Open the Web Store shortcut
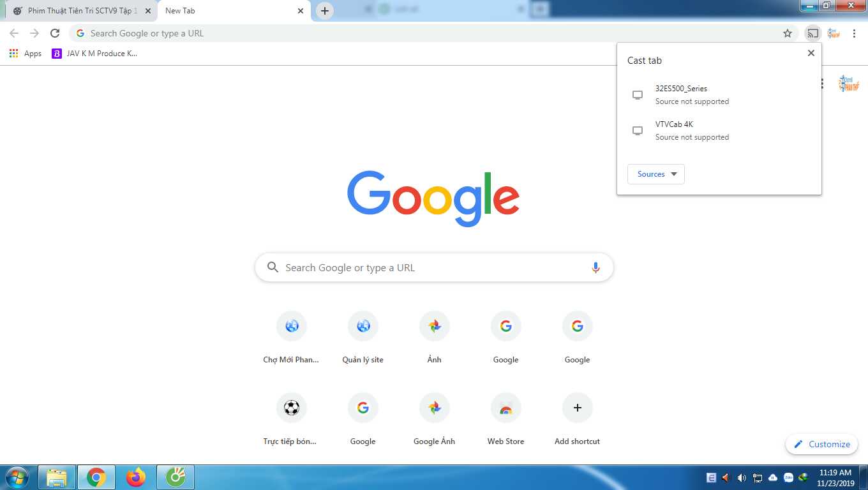The width and height of the screenshot is (868, 490). [x=505, y=420]
